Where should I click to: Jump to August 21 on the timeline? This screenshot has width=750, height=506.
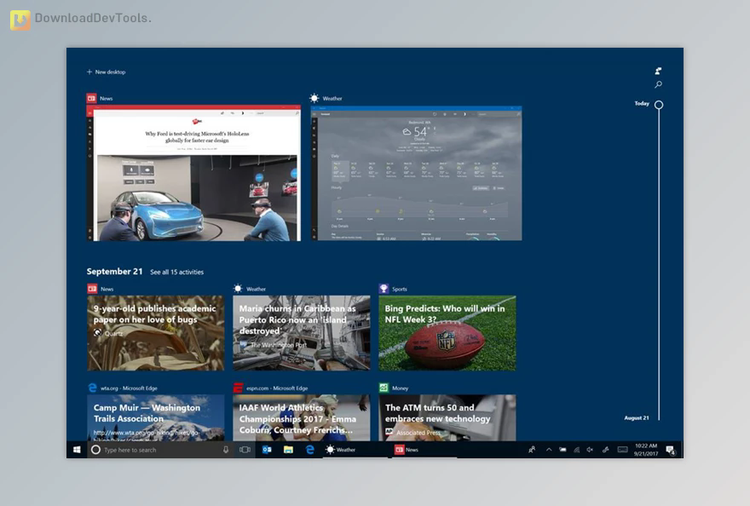point(637,418)
